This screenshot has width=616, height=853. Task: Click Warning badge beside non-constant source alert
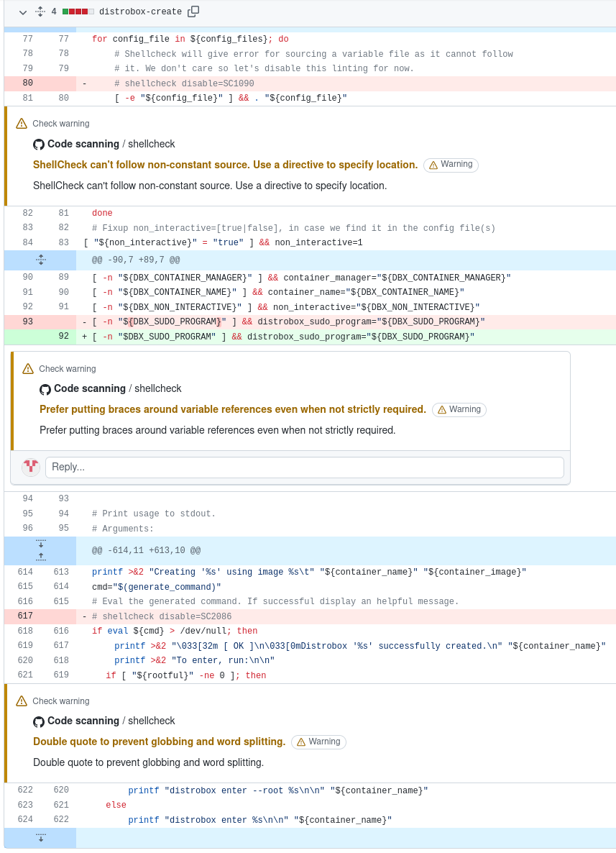pos(451,165)
